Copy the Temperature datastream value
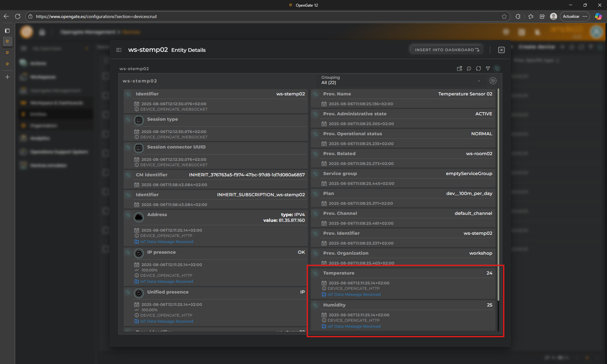607x364 pixels. [315, 273]
